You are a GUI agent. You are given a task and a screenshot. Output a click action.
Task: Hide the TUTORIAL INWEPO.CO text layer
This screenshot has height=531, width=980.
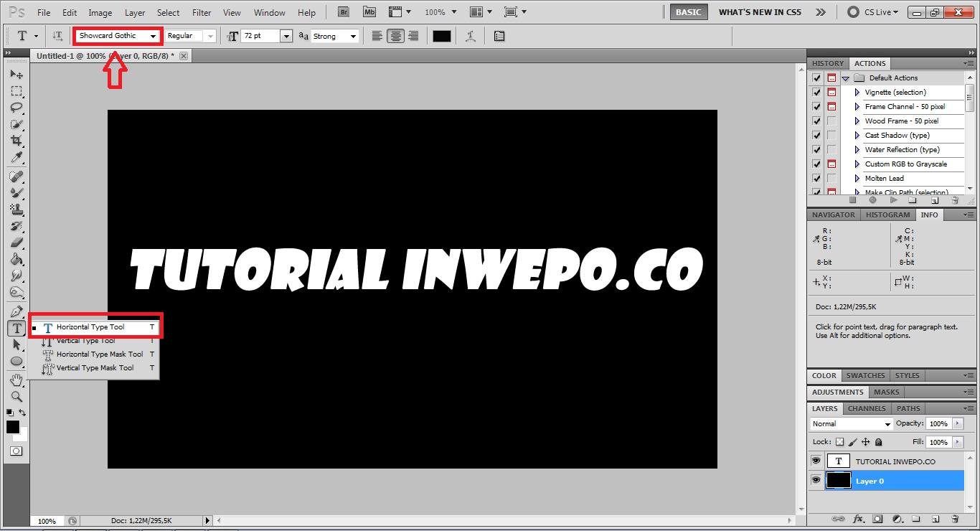[x=816, y=461]
